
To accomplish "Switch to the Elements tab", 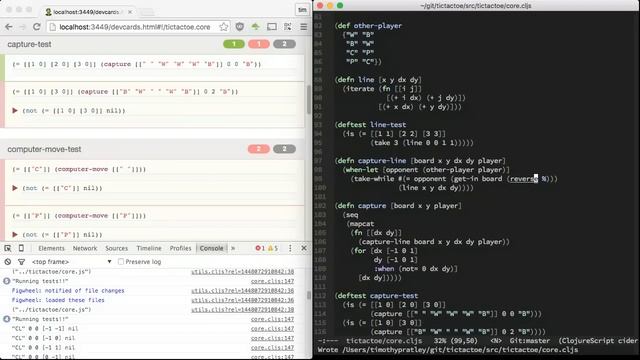I will pos(51,248).
